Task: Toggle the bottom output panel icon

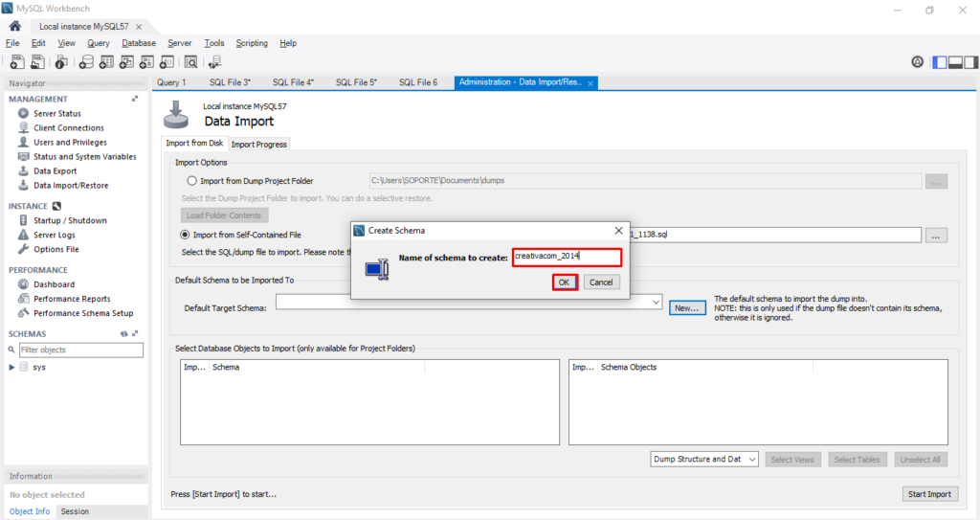Action: point(955,62)
